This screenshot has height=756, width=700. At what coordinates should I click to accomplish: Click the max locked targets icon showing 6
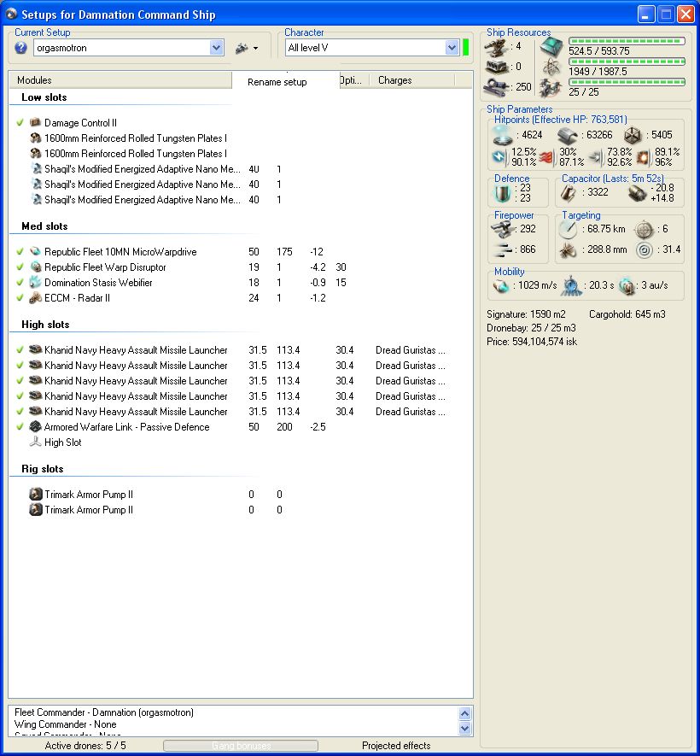click(645, 229)
